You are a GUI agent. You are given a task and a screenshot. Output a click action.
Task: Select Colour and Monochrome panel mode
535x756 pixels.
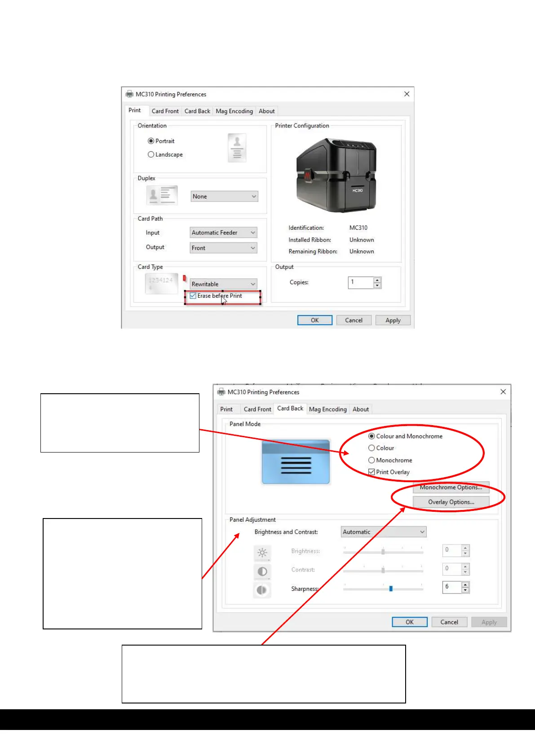(x=371, y=436)
